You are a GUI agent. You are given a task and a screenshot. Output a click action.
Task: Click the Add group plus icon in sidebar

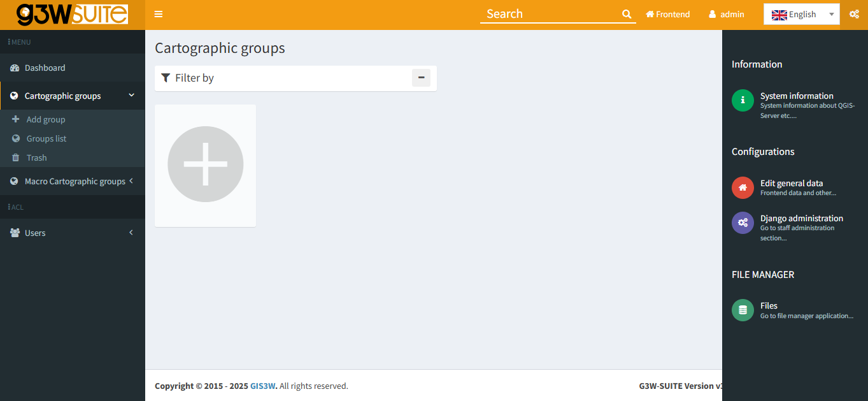(x=16, y=119)
